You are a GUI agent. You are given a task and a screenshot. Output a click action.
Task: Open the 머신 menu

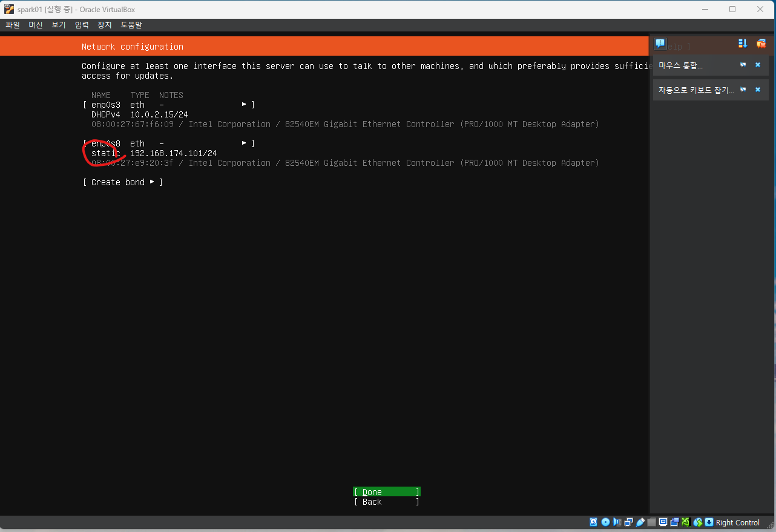tap(36, 25)
